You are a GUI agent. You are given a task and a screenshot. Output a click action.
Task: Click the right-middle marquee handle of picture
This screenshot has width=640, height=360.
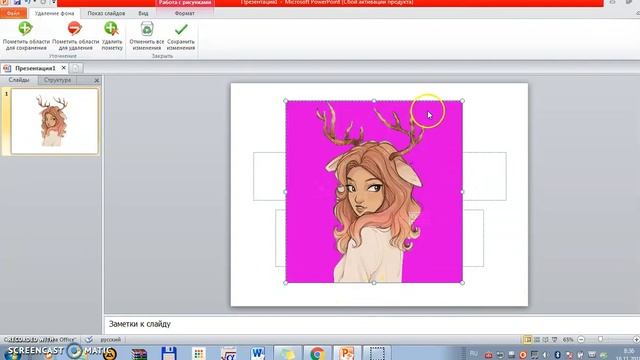[x=462, y=192]
